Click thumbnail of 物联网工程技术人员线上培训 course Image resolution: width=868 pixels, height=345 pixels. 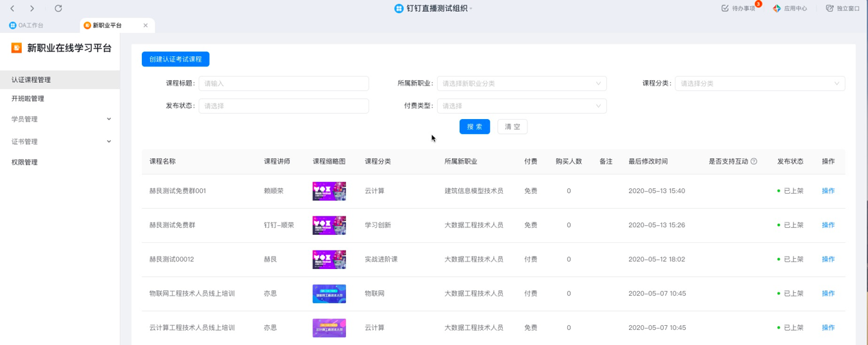(329, 294)
